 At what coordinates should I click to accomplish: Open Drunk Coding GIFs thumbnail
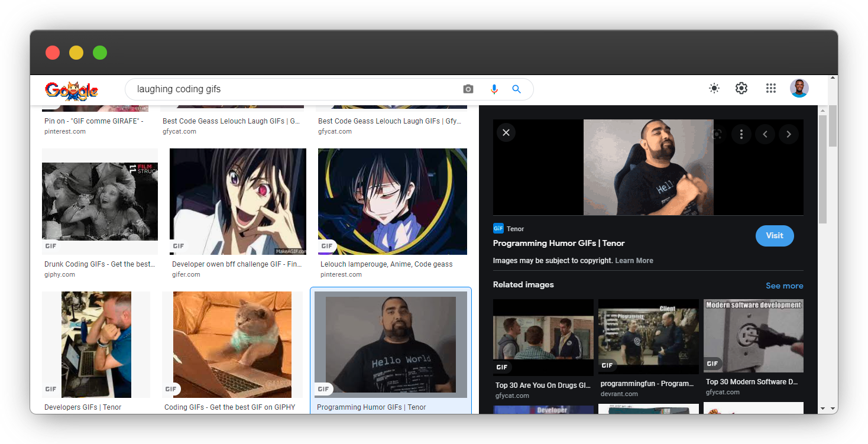[100, 202]
